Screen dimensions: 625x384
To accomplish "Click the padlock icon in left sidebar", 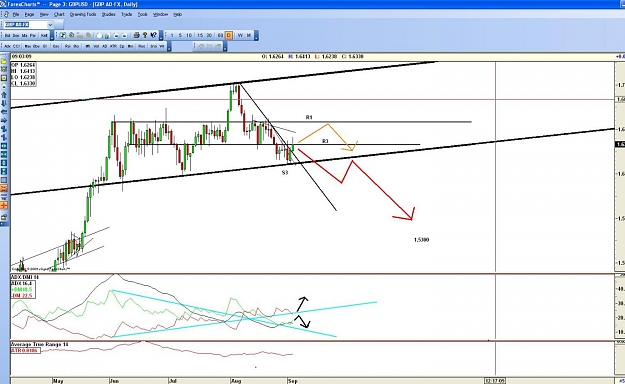I will 4,217.
